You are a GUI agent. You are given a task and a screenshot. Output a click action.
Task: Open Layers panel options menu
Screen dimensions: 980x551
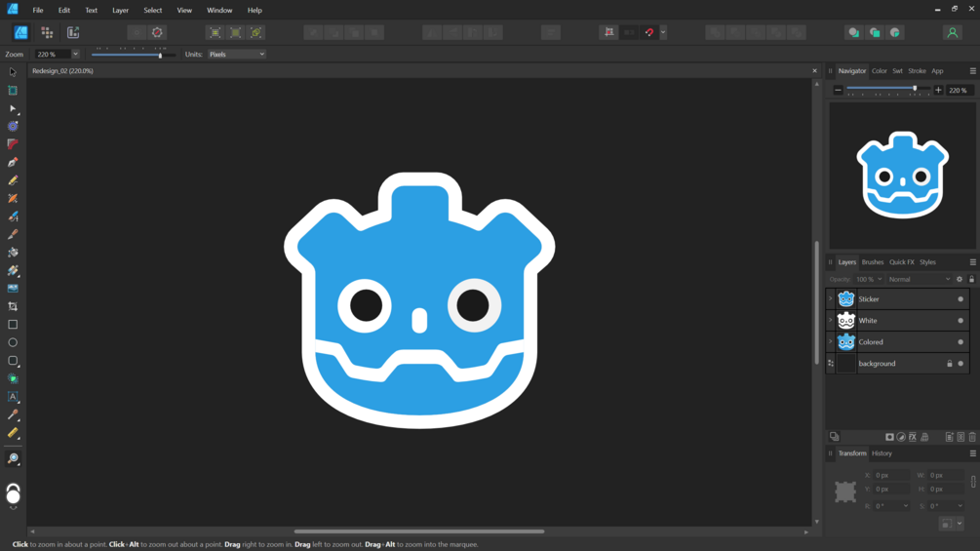click(972, 262)
